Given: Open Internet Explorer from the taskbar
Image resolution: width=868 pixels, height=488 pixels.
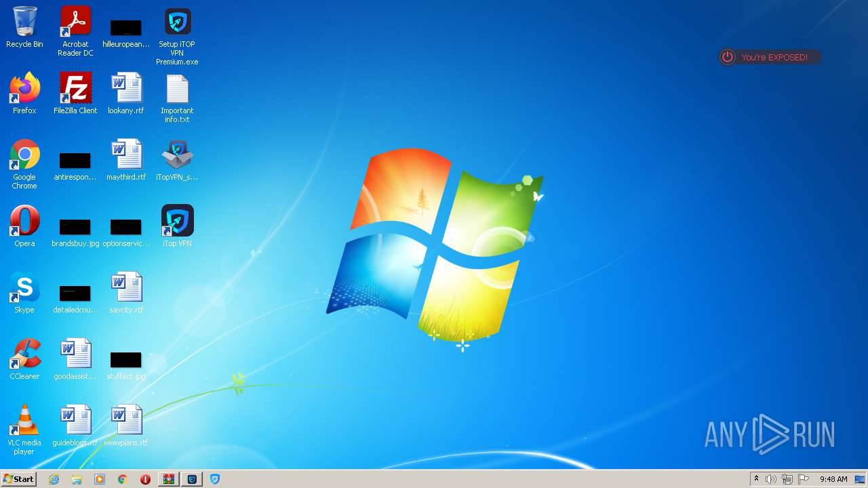Looking at the screenshot, I should (54, 479).
